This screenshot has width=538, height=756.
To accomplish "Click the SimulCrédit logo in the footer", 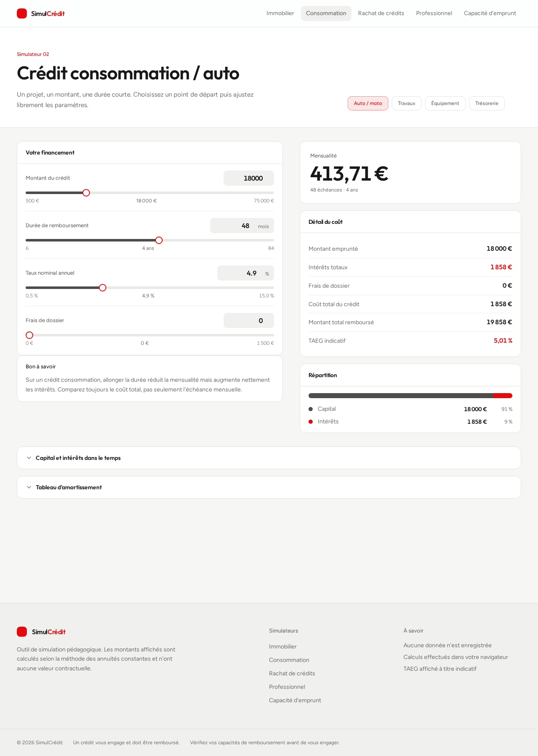I will pyautogui.click(x=41, y=632).
